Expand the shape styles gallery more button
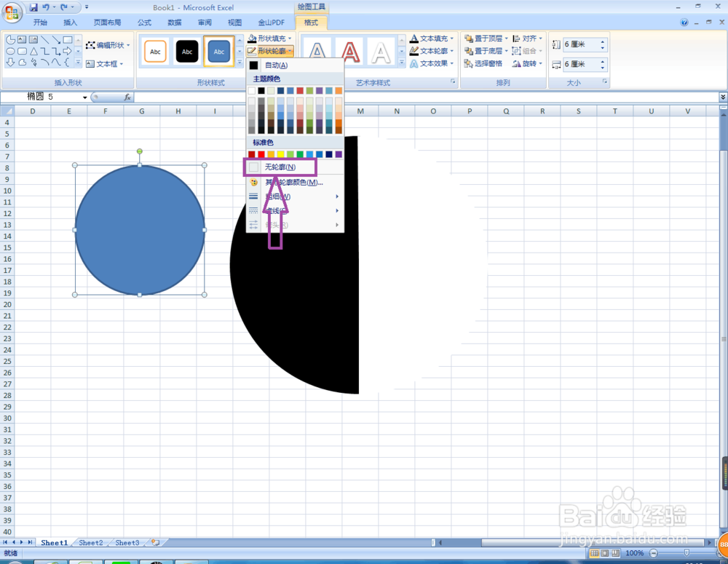The height and width of the screenshot is (564, 728). pos(240,62)
